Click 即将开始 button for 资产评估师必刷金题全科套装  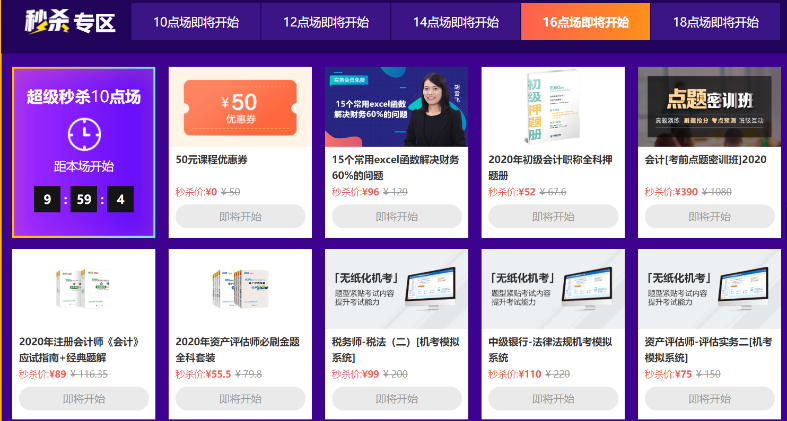pos(240,398)
